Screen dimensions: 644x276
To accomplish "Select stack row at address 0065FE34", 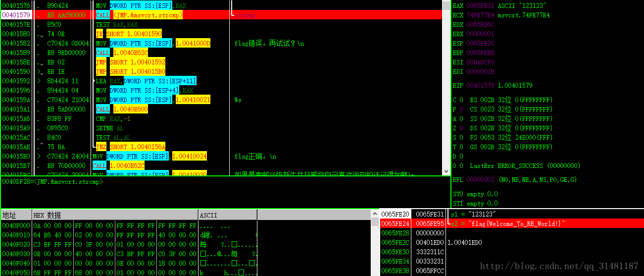I will click(512, 261).
